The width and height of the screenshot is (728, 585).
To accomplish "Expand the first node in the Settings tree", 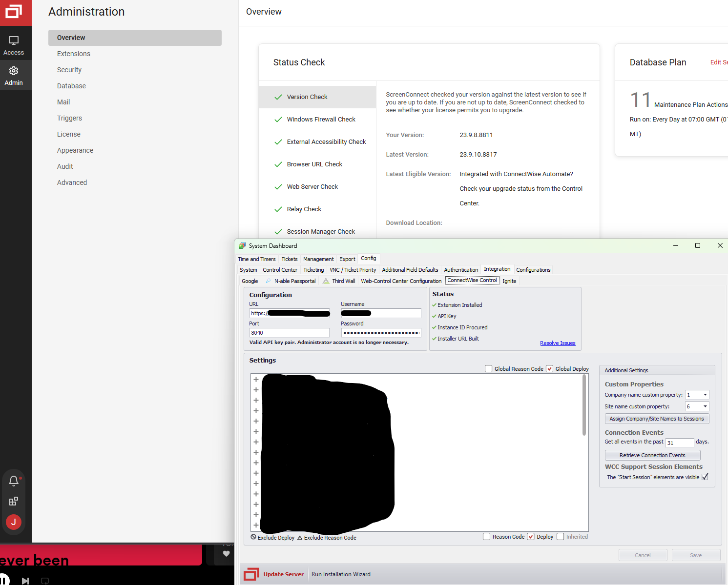I will point(256,379).
